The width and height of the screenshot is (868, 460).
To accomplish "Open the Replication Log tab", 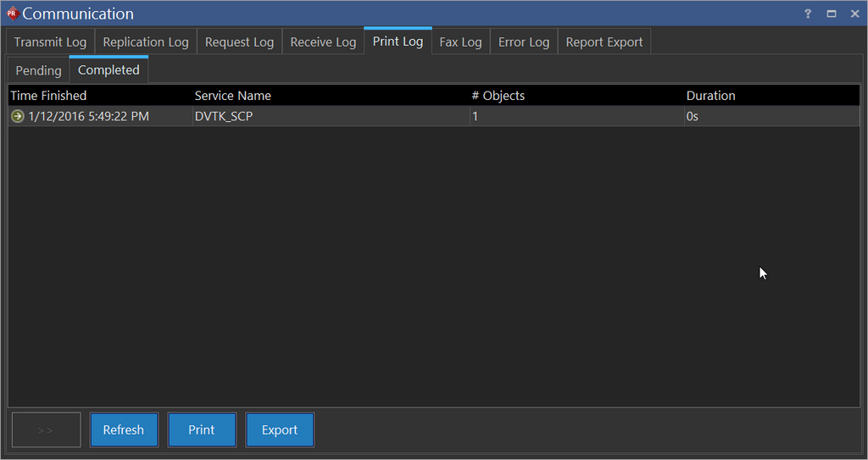I will pos(146,42).
